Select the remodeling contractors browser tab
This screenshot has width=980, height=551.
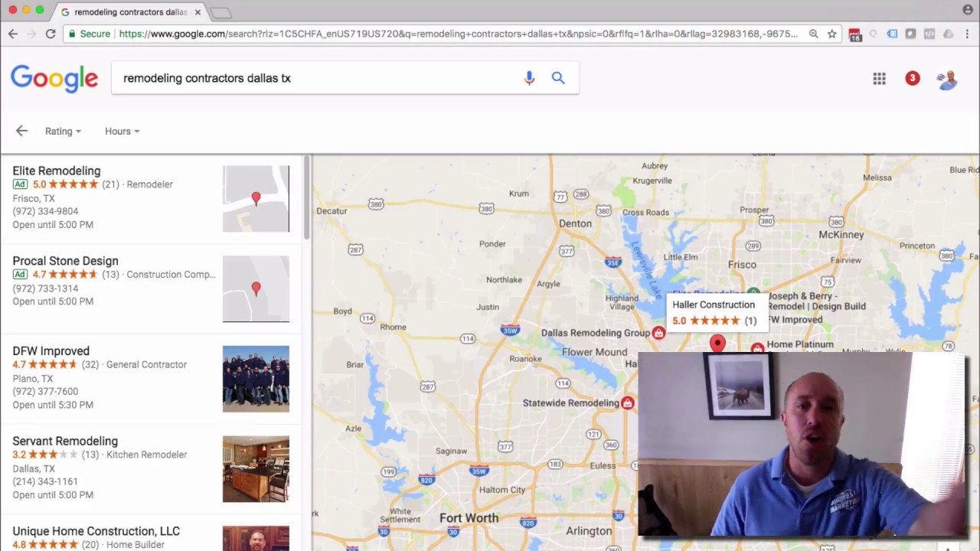(x=130, y=12)
